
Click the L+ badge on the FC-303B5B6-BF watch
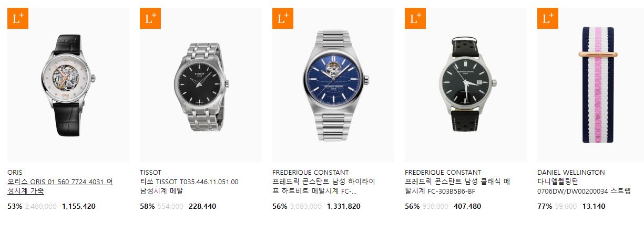pos(415,18)
